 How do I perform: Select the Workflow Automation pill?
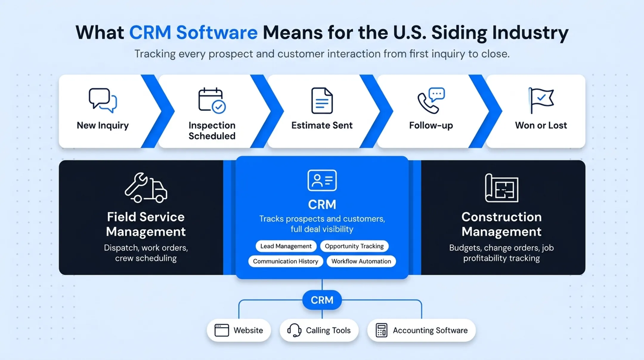tap(361, 261)
